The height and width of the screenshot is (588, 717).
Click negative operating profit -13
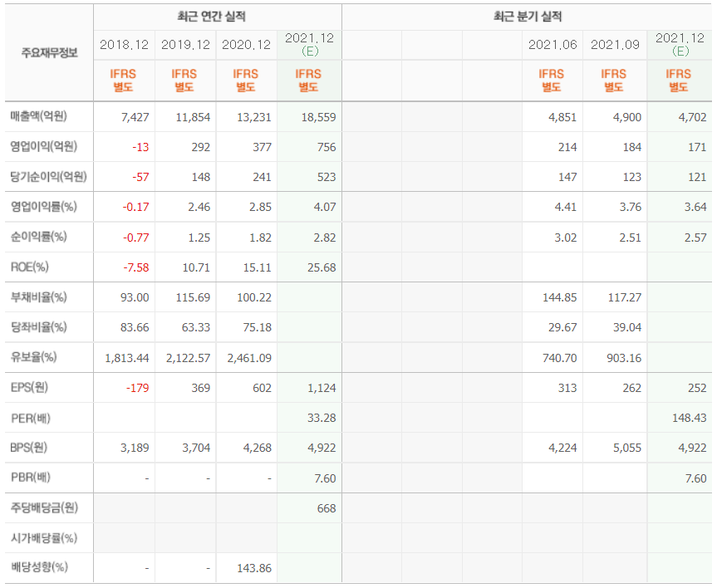[x=141, y=147]
